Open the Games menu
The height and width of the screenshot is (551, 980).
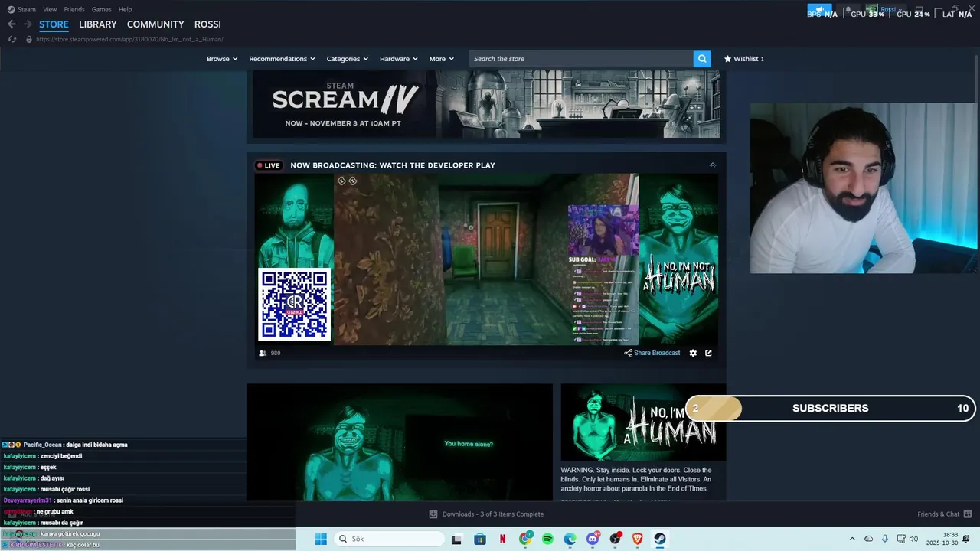101,9
